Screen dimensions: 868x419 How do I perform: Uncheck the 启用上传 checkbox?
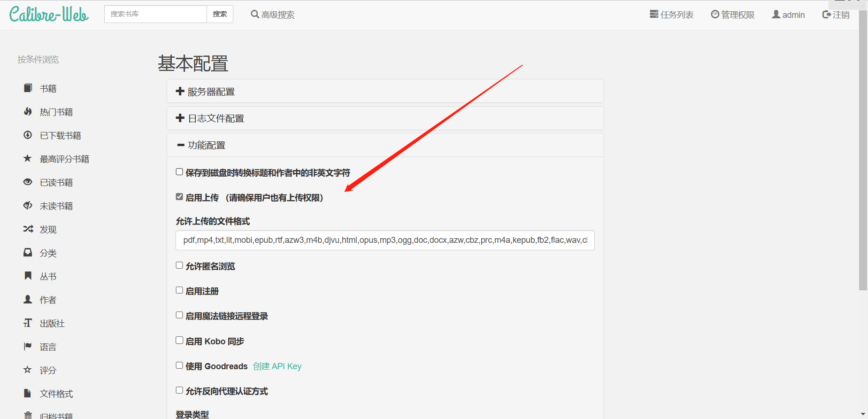pyautogui.click(x=179, y=197)
